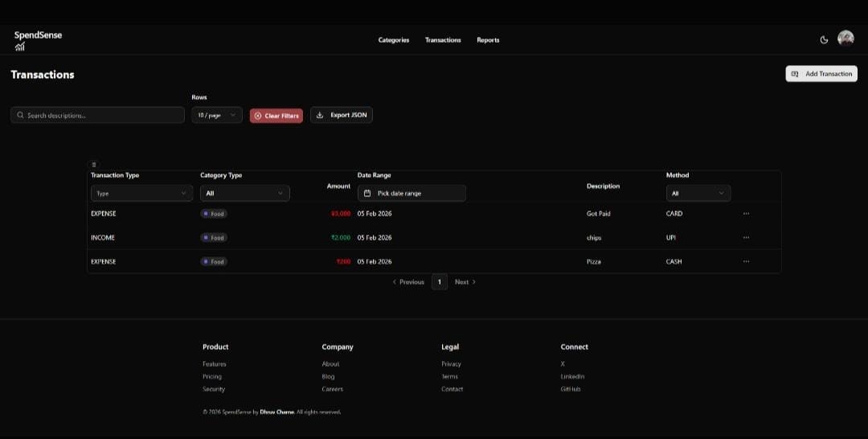
Task: Open the Pick date range picker
Action: click(411, 193)
